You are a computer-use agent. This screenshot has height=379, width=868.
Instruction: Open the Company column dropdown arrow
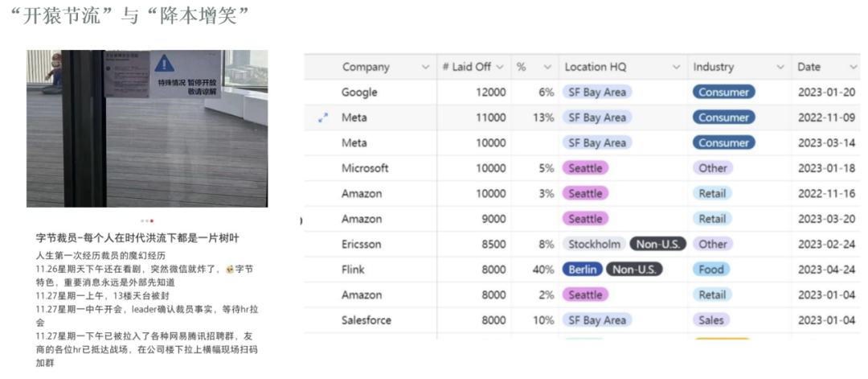click(426, 68)
